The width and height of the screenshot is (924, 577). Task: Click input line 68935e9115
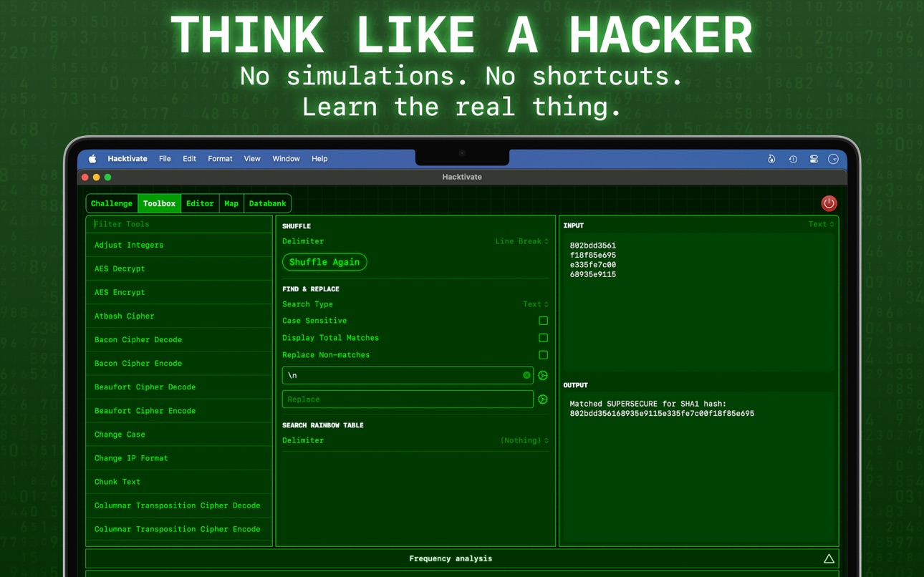592,274
